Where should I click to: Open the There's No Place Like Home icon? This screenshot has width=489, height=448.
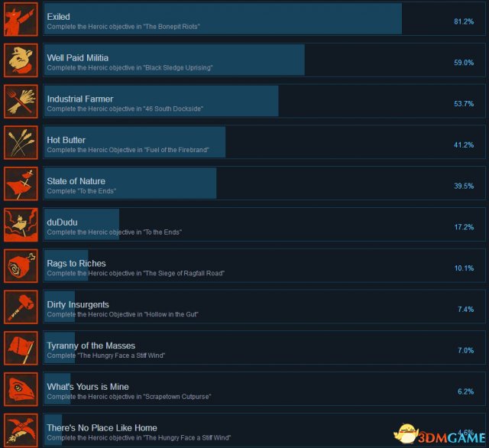(21, 430)
